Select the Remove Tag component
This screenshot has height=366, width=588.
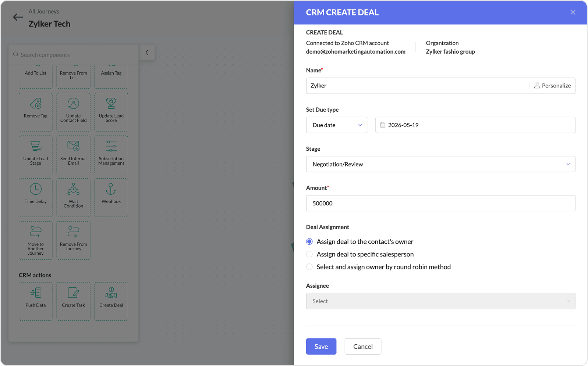pyautogui.click(x=36, y=112)
